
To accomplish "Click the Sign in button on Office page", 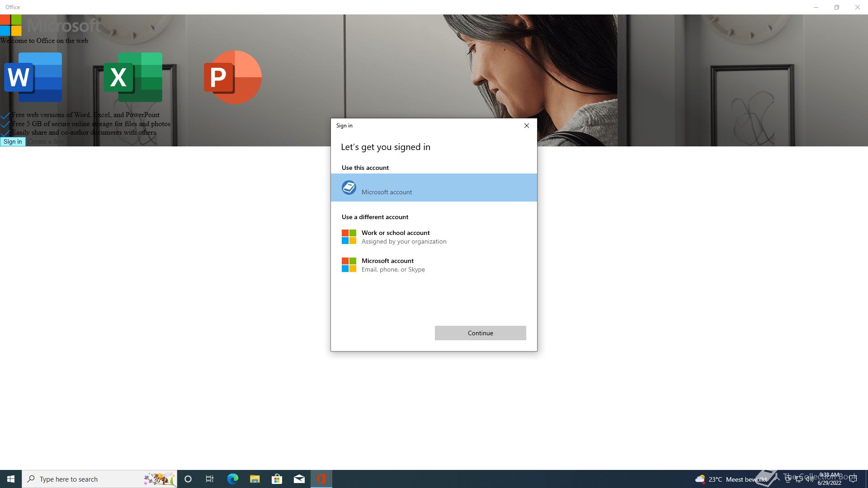I will tap(13, 141).
